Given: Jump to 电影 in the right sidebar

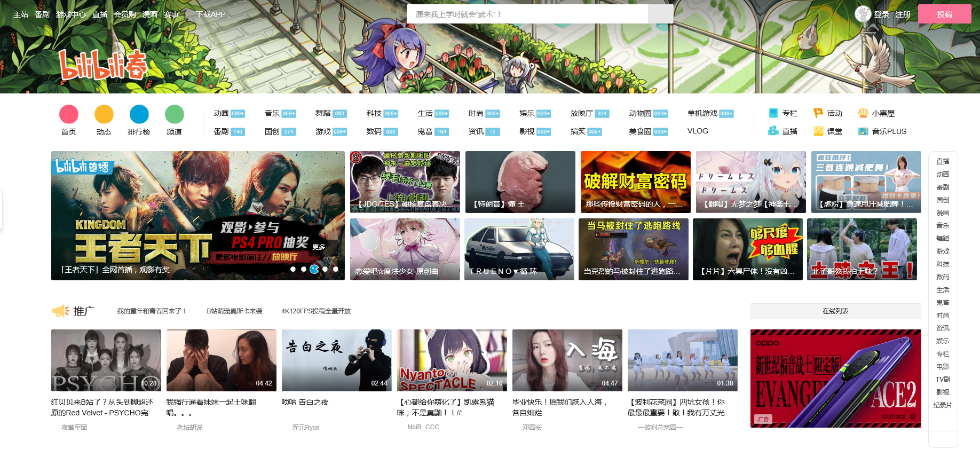Looking at the screenshot, I should click(x=943, y=366).
